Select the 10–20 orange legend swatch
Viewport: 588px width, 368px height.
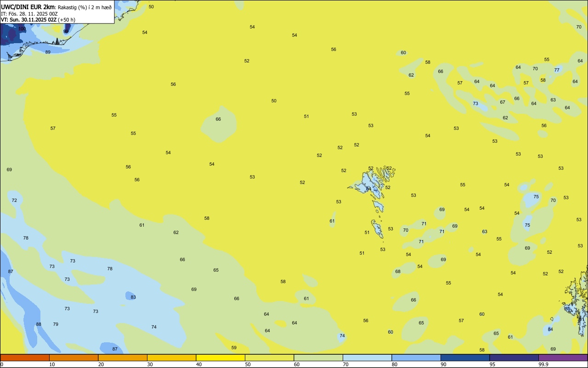(73, 357)
